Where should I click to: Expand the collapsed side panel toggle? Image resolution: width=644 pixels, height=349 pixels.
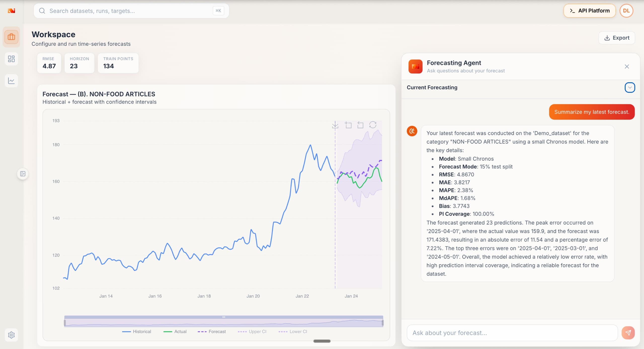pos(23,174)
